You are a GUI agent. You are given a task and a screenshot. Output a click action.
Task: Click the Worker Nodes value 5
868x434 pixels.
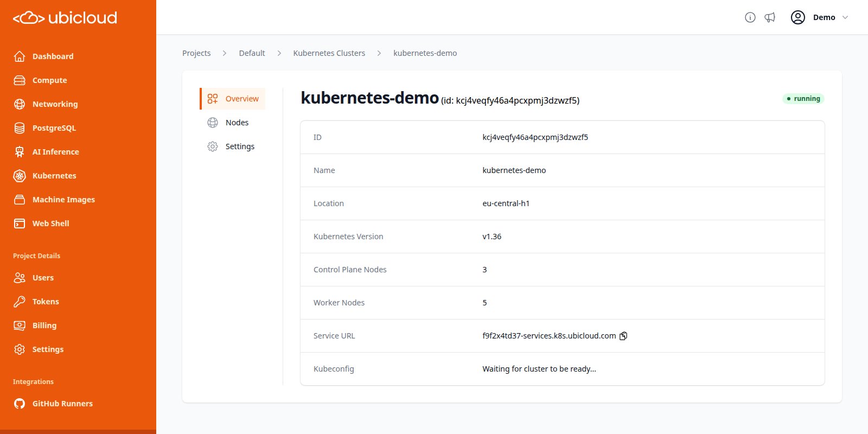[485, 303]
